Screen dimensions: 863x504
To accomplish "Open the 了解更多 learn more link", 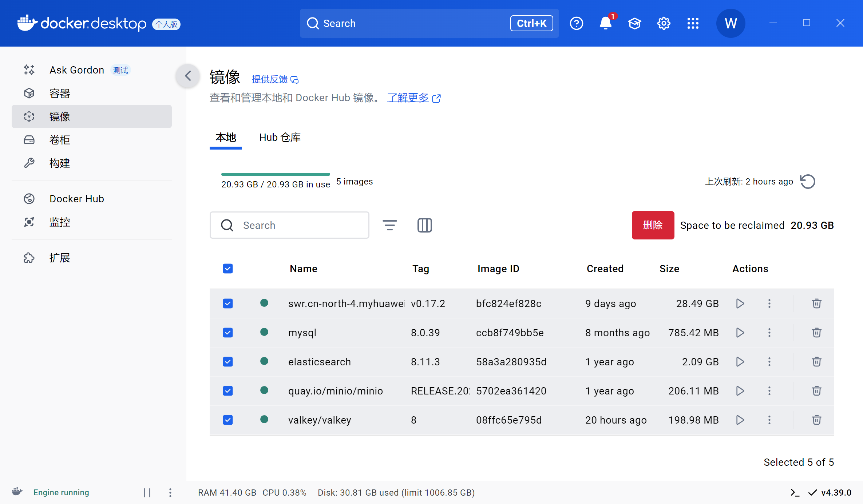I will [414, 98].
